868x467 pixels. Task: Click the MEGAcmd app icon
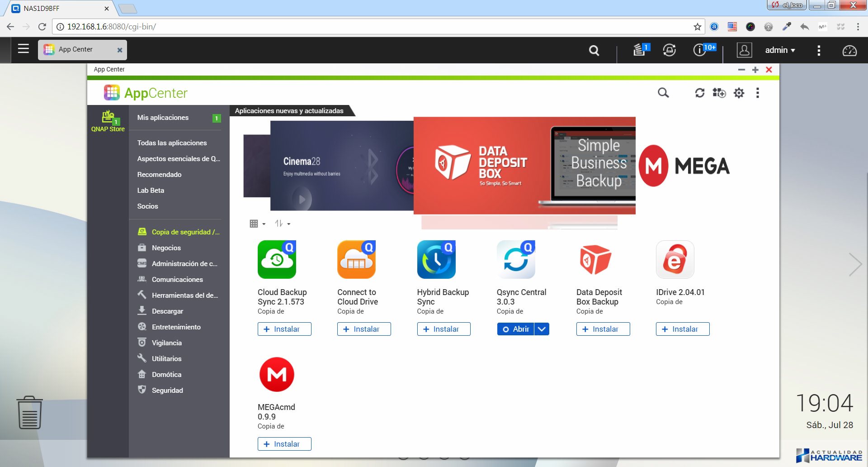(x=277, y=375)
